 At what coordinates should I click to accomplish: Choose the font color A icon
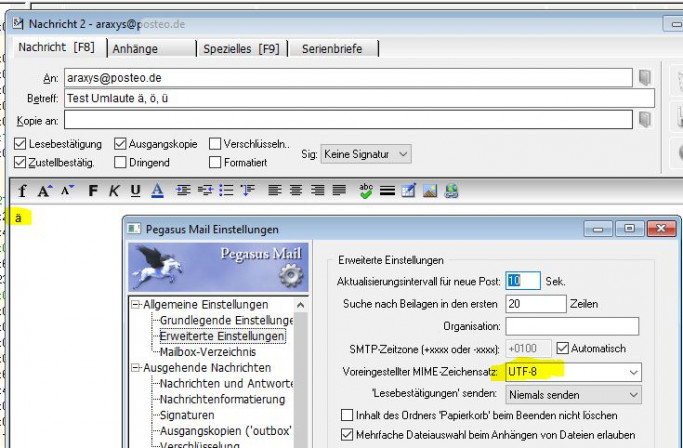pos(157,190)
